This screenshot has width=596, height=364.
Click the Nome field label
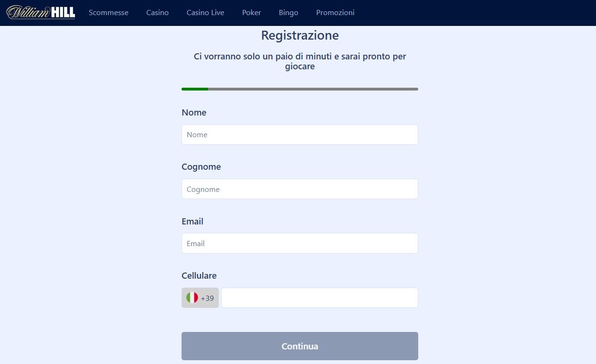click(x=194, y=112)
